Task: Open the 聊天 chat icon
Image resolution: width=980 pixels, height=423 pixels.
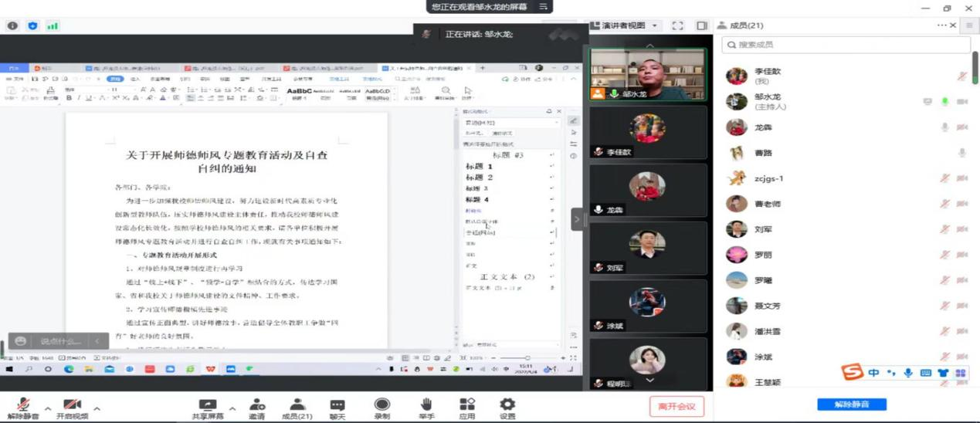Action: pyautogui.click(x=337, y=405)
